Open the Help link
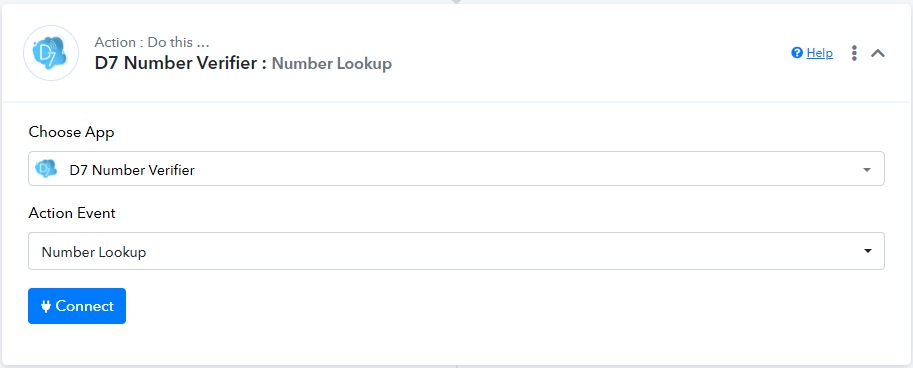Image resolution: width=913 pixels, height=368 pixels. (x=819, y=53)
